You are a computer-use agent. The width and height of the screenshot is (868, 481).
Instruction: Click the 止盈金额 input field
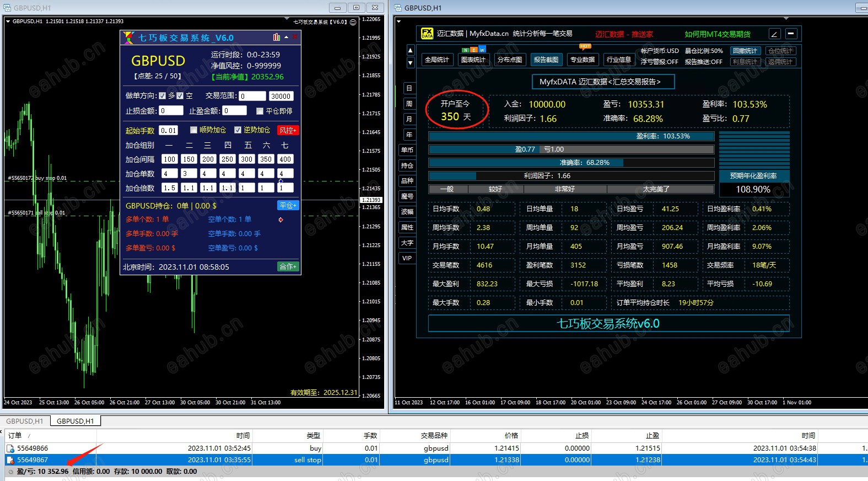pos(234,111)
